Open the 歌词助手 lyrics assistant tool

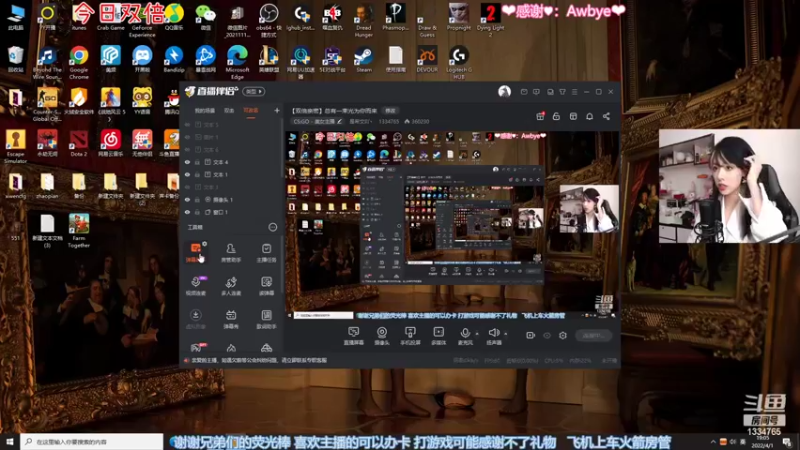click(x=266, y=319)
